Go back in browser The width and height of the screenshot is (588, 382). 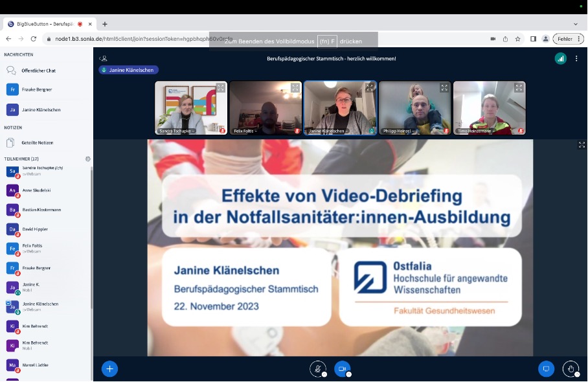click(8, 39)
